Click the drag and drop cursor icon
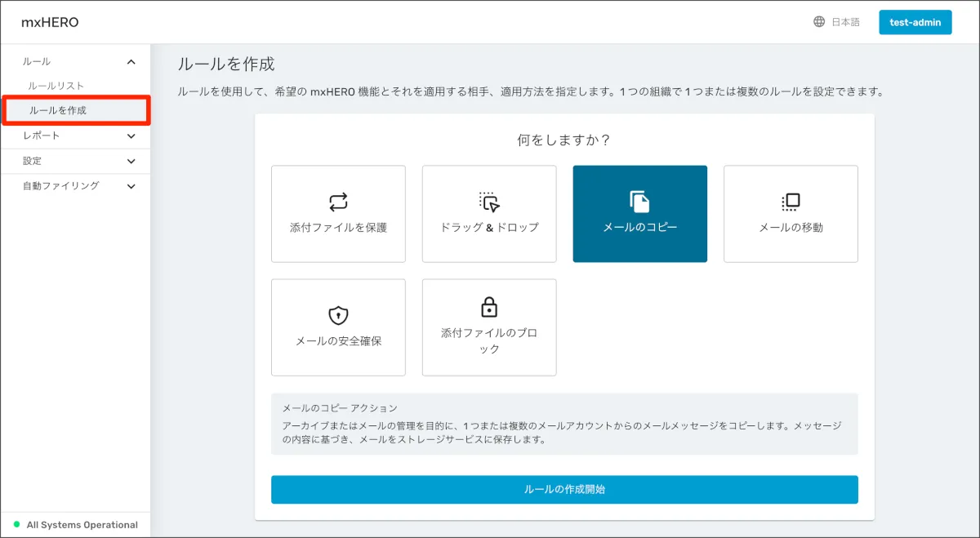The width and height of the screenshot is (980, 538). [x=488, y=202]
